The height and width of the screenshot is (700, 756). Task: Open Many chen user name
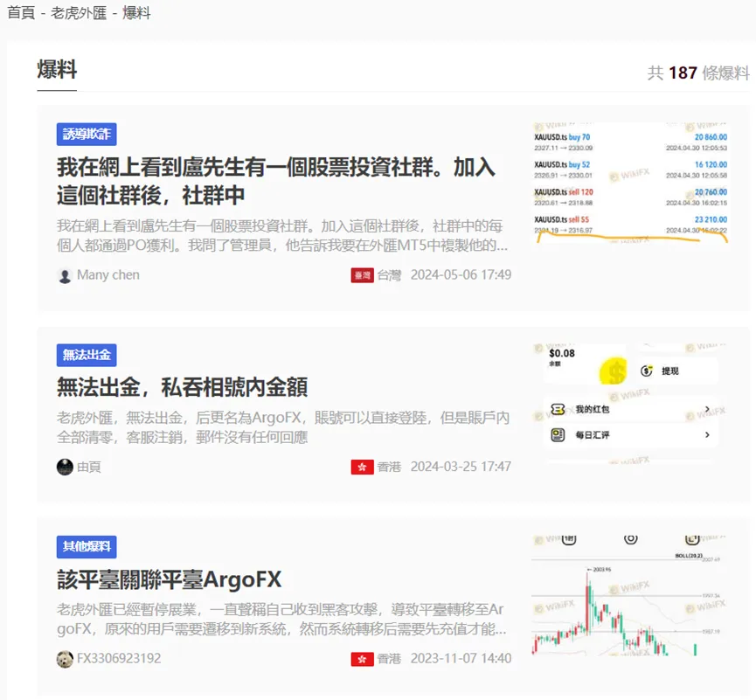pyautogui.click(x=108, y=274)
